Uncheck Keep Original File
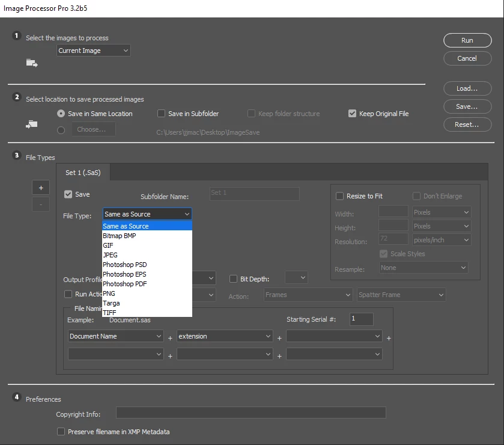The image size is (504, 445). [352, 114]
